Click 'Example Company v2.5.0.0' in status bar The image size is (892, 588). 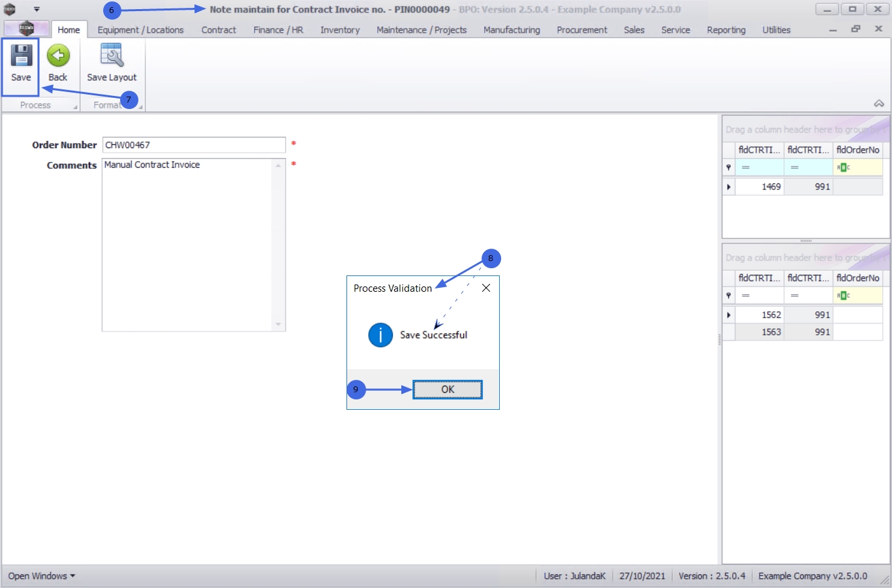(812, 576)
